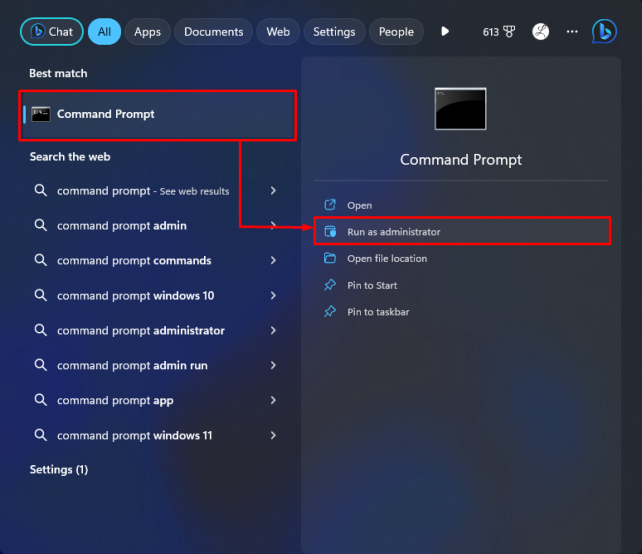Select the Command Prompt best match result

pyautogui.click(x=158, y=115)
